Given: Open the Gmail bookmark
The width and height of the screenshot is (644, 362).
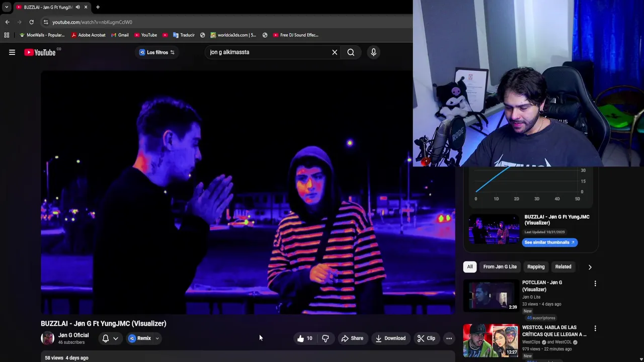Looking at the screenshot, I should pos(120,35).
